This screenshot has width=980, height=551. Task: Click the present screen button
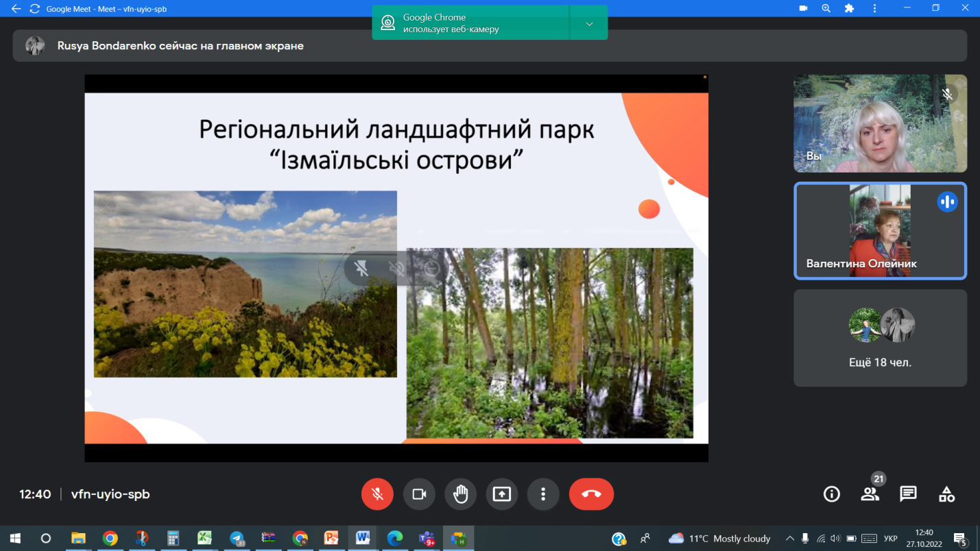pos(502,494)
